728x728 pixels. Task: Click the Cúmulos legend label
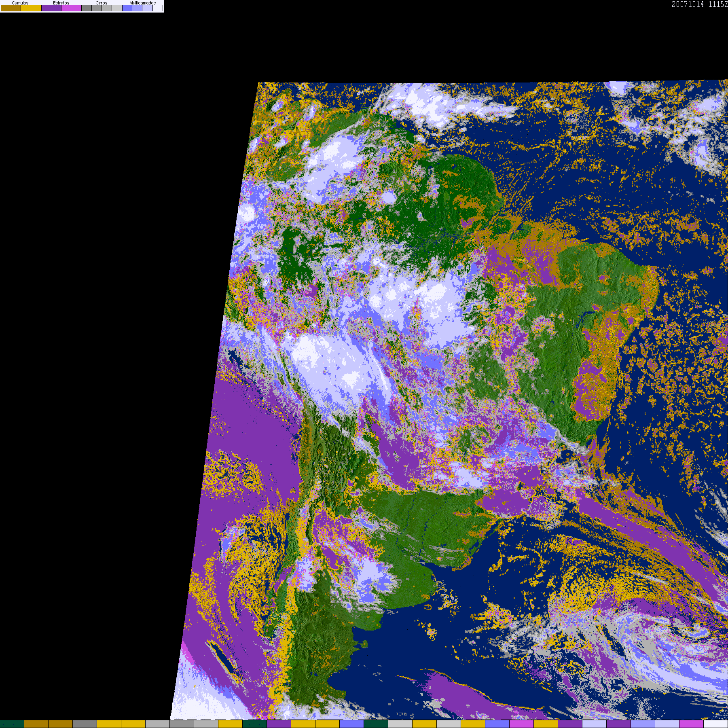[x=20, y=3]
